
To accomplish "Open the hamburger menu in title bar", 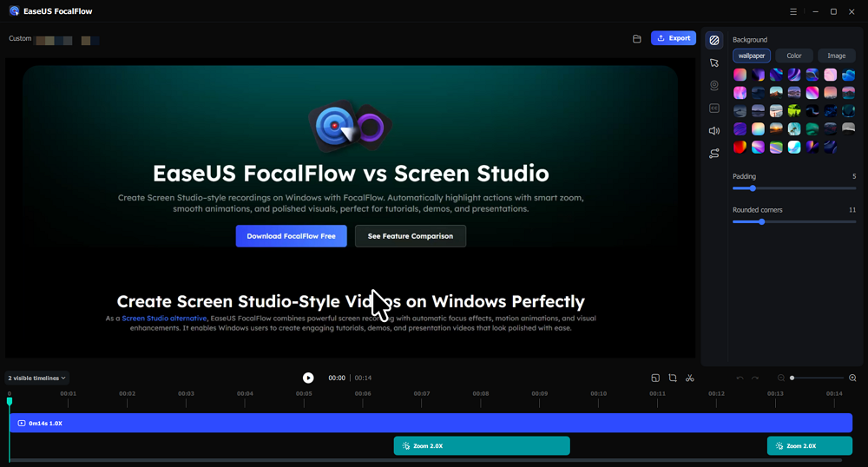I will 793,11.
